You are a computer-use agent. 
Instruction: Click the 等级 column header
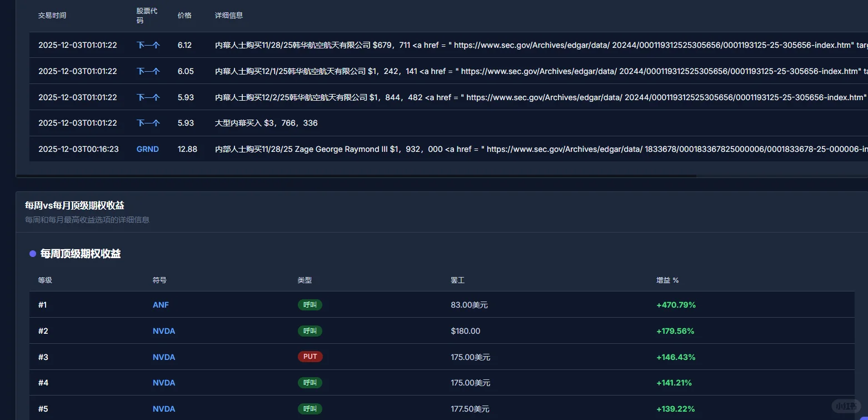45,280
